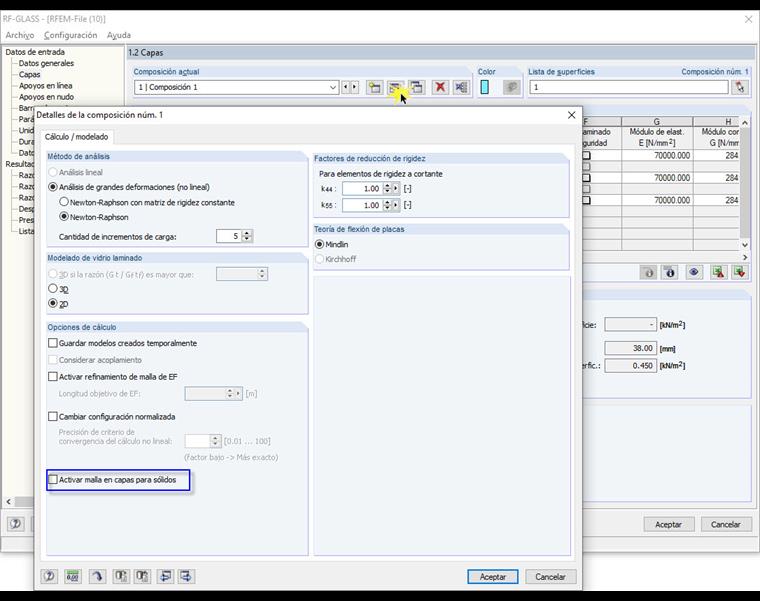This screenshot has width=760, height=601.
Task: Select Apoyos en línea tree item
Action: (46, 85)
